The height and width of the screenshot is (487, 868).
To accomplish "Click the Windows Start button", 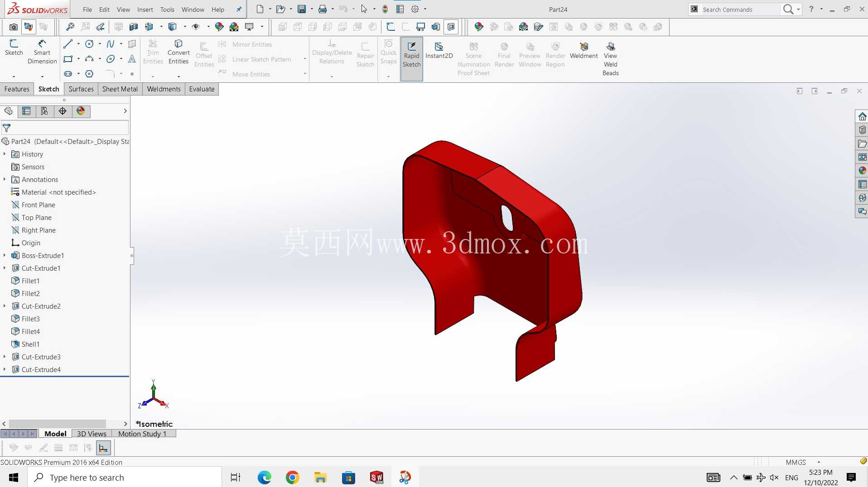I will tap(14, 477).
